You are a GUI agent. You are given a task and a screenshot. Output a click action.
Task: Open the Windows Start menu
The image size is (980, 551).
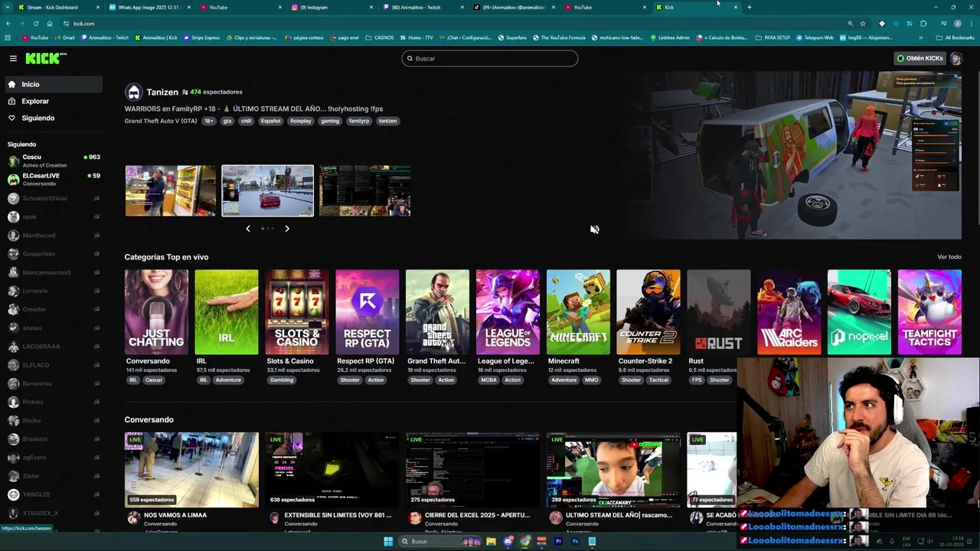tap(388, 542)
